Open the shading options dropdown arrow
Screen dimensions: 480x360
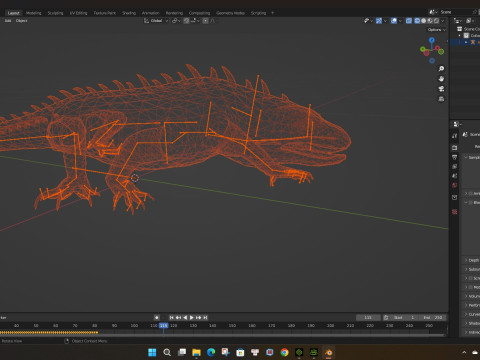tap(443, 21)
